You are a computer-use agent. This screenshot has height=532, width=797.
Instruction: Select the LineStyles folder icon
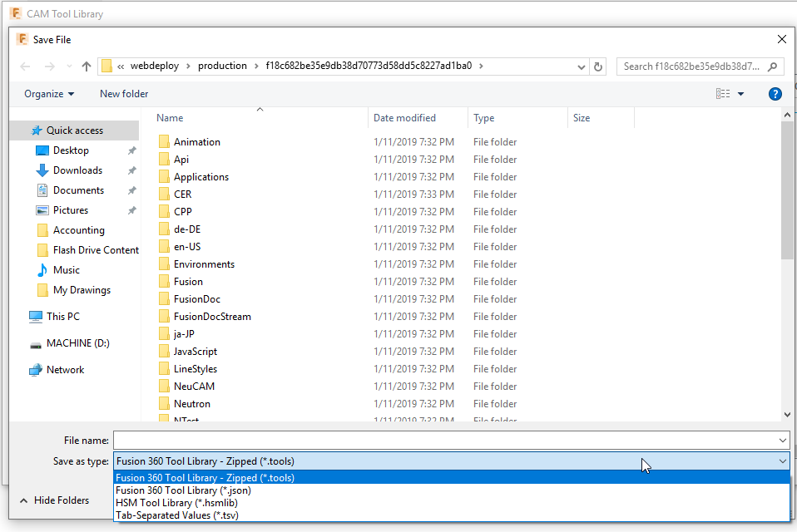pyautogui.click(x=164, y=369)
